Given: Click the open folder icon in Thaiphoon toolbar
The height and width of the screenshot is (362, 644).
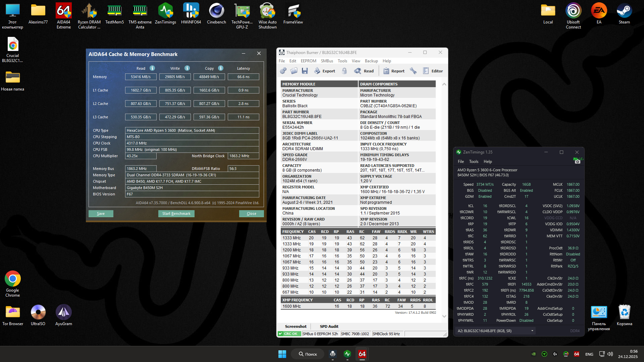Looking at the screenshot, I should (294, 71).
